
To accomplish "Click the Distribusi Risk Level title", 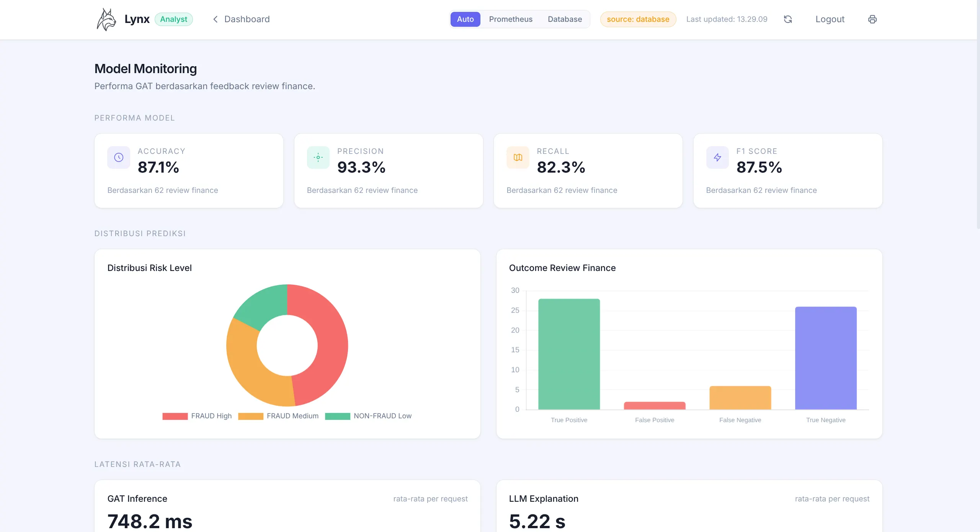I will (149, 268).
